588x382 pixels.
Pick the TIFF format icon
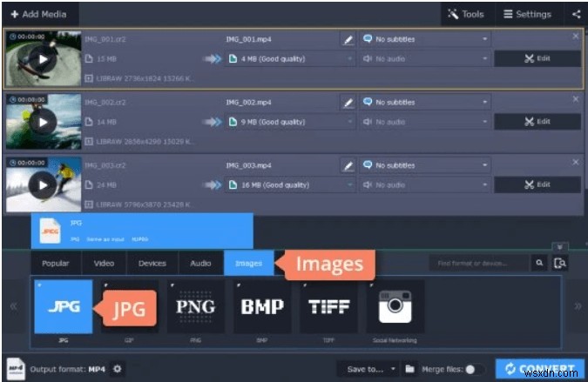point(328,306)
